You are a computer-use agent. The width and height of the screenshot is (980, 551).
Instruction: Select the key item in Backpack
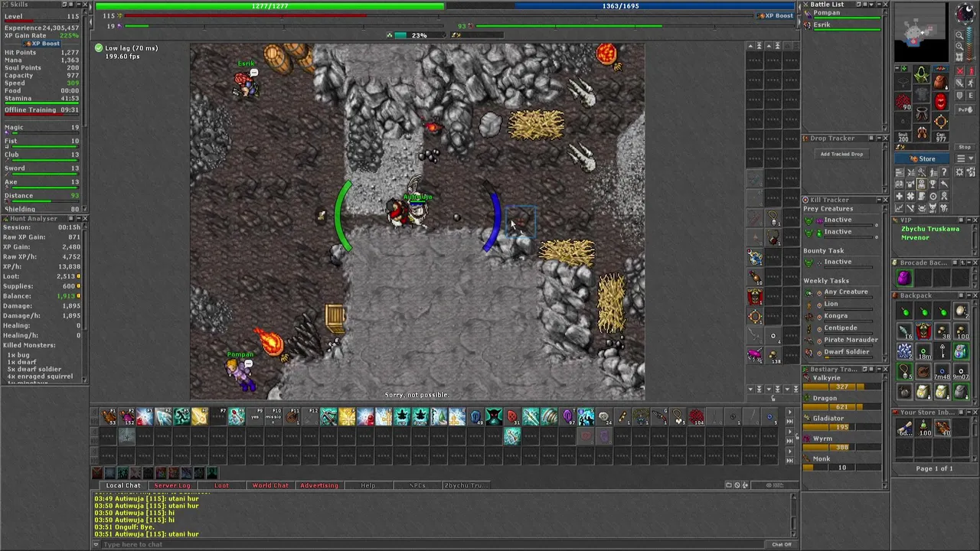(942, 350)
